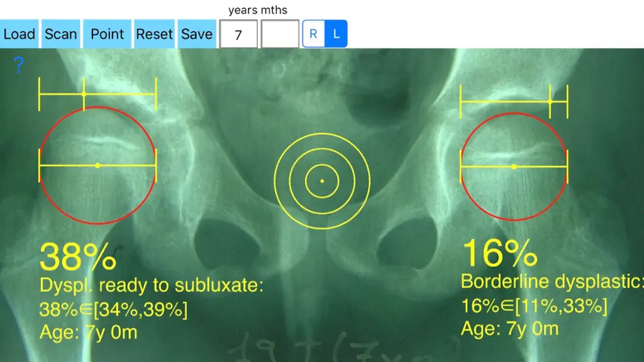Click the 'Borderline dysplastic:' label
The image size is (644, 362).
point(552,282)
